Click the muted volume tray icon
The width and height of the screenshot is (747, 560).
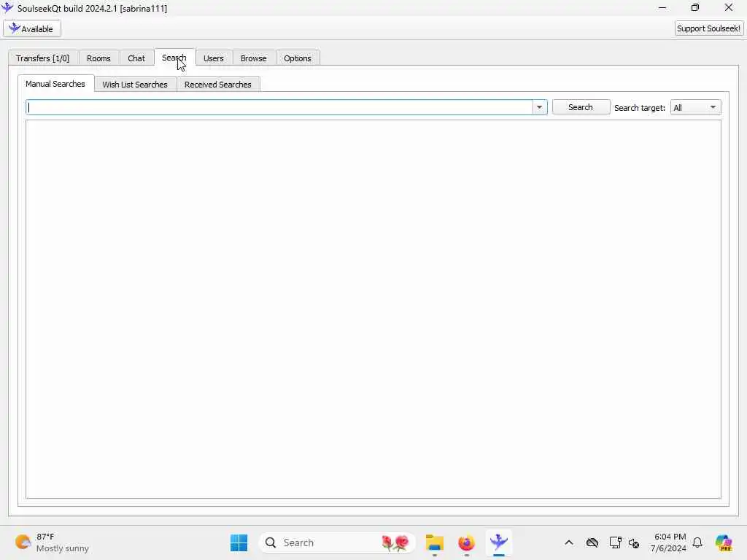[634, 542]
